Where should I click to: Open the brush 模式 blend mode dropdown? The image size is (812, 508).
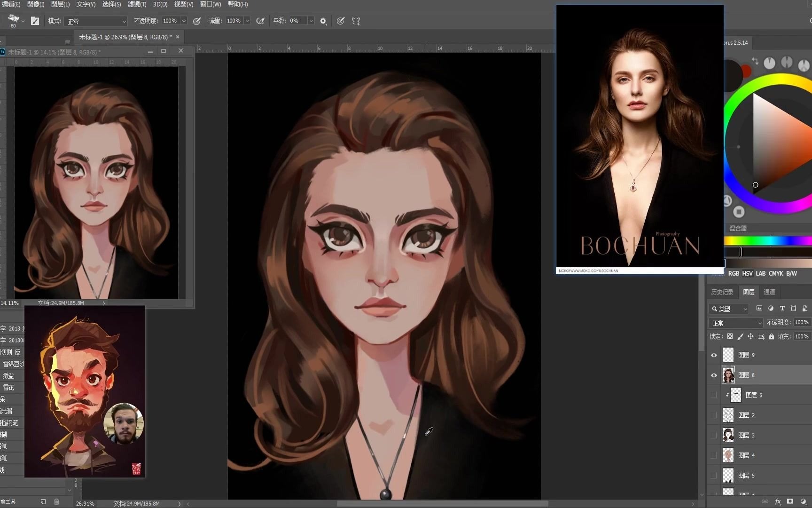tap(96, 21)
